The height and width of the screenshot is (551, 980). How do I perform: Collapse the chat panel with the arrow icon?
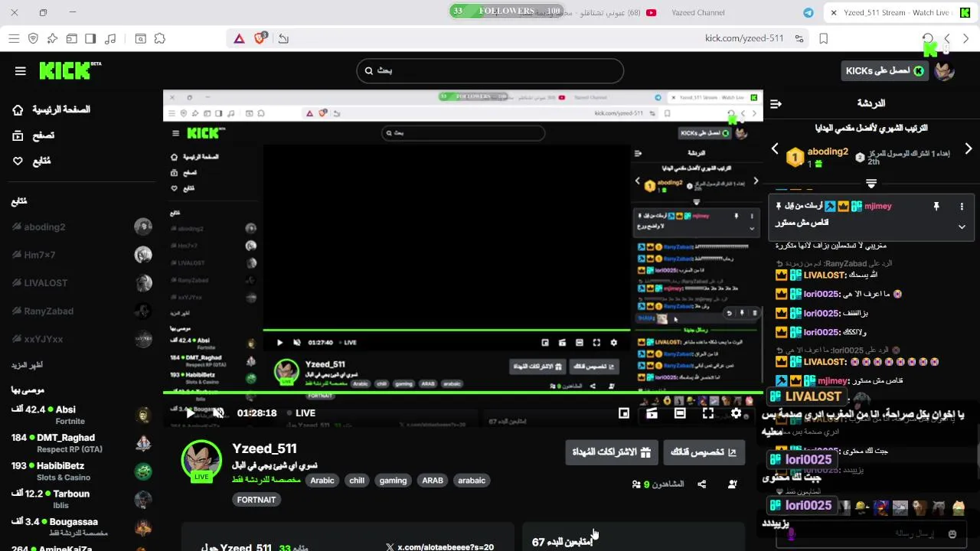(776, 103)
